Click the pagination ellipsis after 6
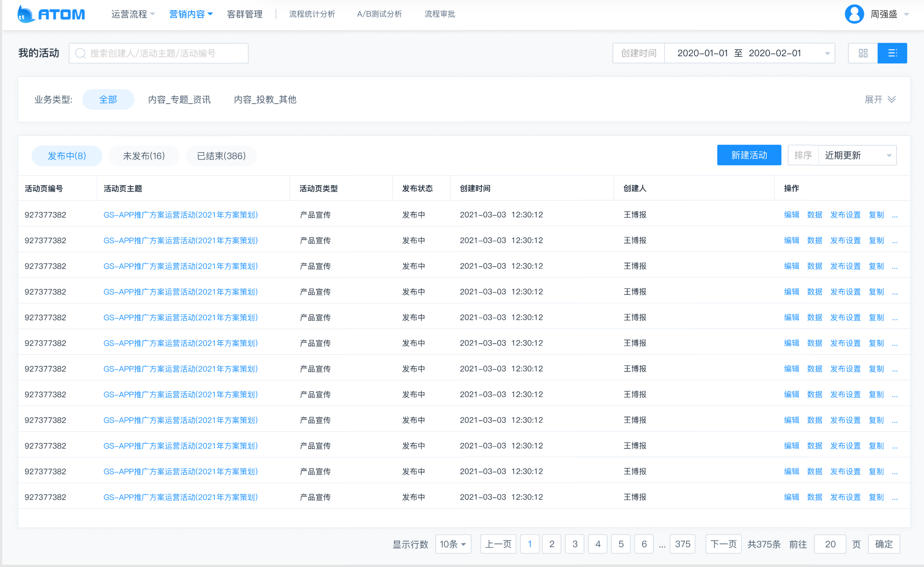Image resolution: width=924 pixels, height=567 pixels. click(662, 545)
